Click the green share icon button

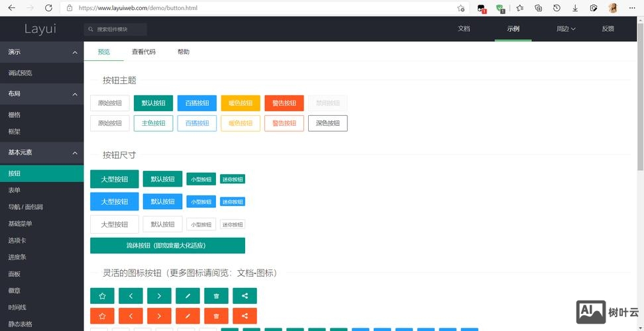pos(244,296)
